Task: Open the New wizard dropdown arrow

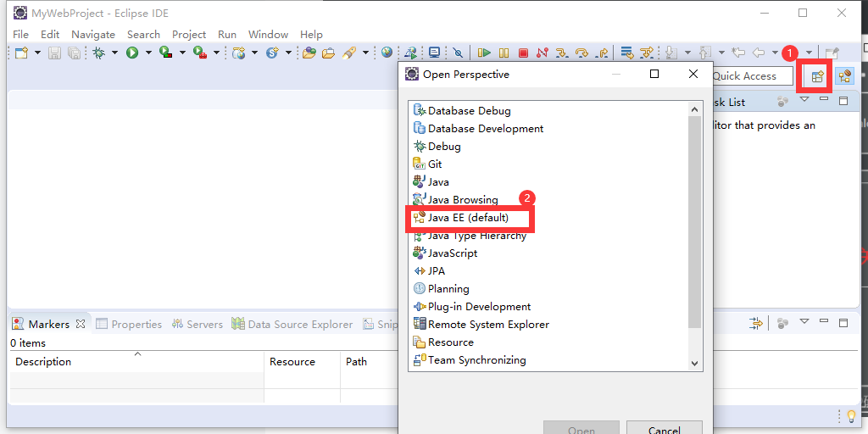Action: pos(37,53)
